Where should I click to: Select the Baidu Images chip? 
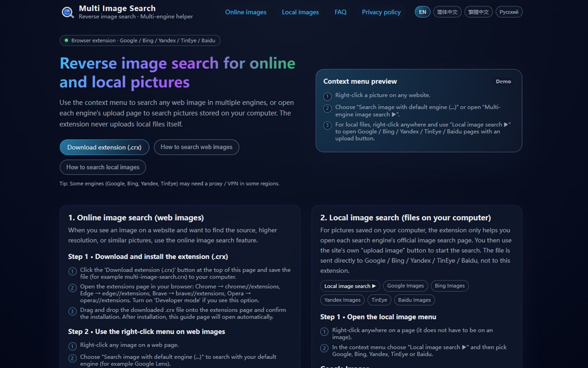coord(415,300)
